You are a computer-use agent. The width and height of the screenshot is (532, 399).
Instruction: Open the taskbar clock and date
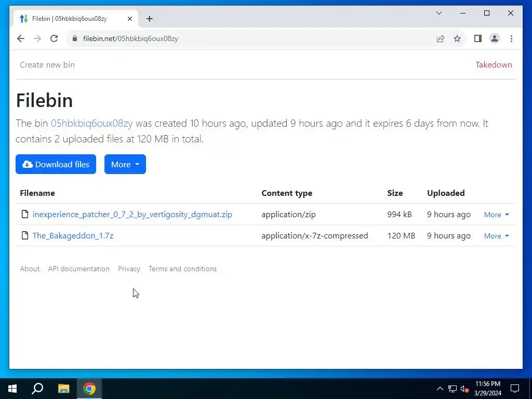(x=487, y=389)
